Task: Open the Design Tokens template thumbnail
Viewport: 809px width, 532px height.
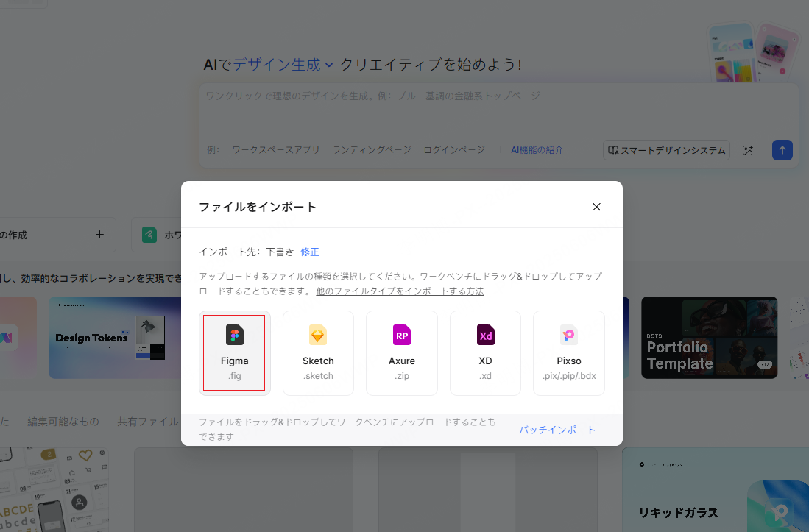Action: tap(115, 338)
